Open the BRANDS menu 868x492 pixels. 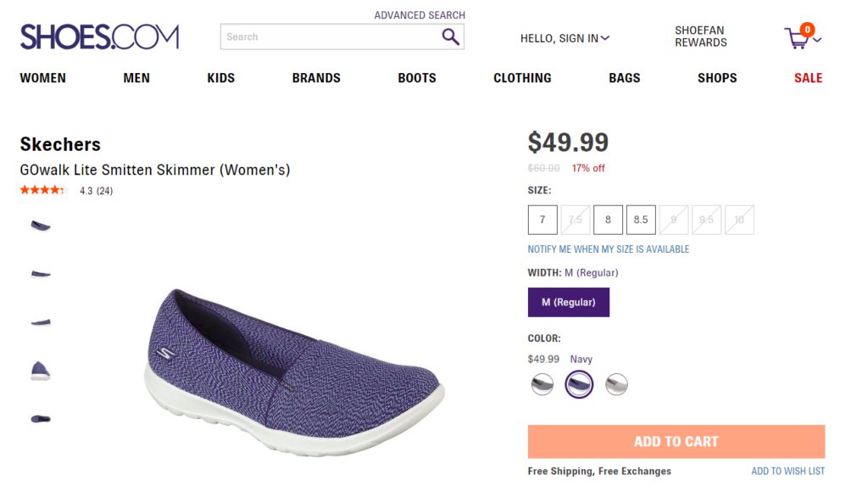[x=316, y=78]
